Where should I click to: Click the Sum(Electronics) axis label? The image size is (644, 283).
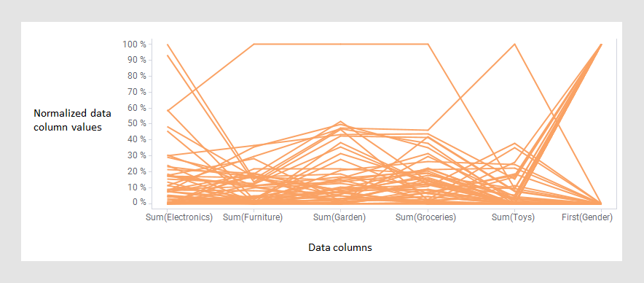(179, 217)
